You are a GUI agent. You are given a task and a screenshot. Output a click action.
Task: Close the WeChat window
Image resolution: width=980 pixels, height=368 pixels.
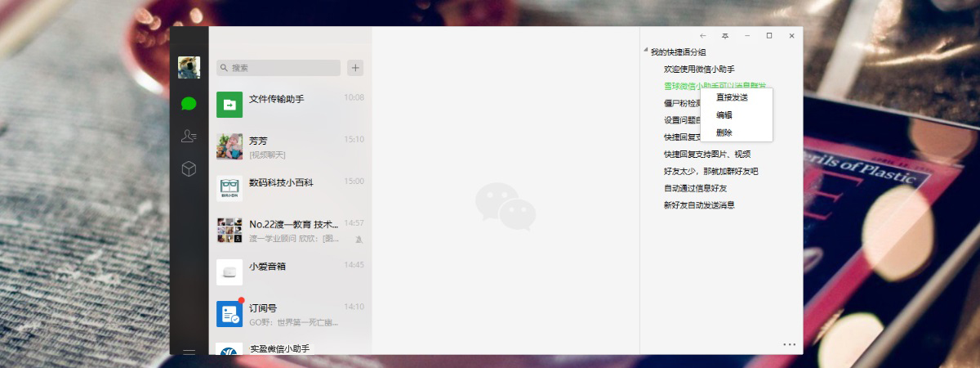click(x=791, y=36)
